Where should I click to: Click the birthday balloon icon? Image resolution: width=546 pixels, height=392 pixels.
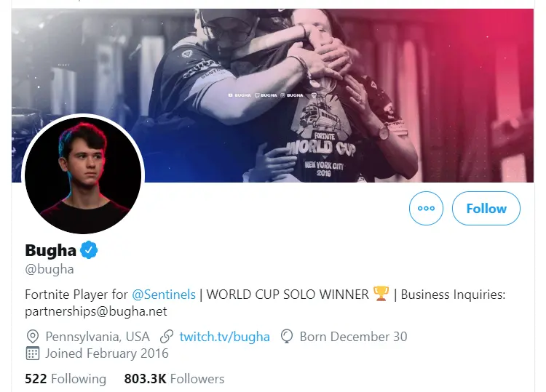[287, 337]
